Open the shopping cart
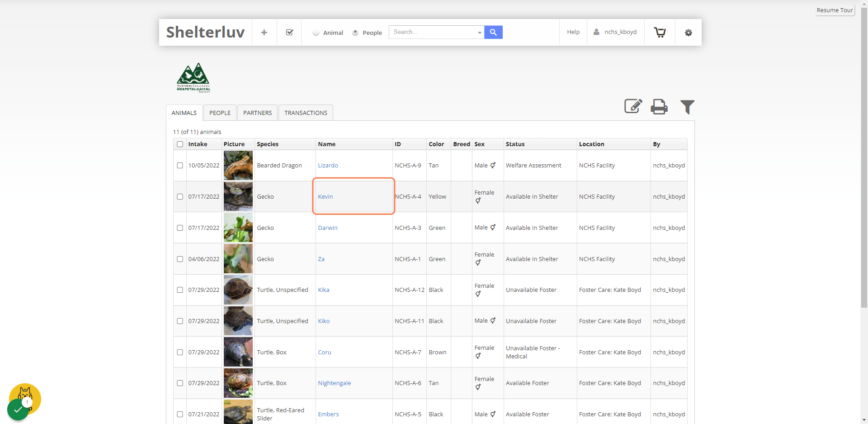Viewport: 868px width, 424px height. coord(660,33)
